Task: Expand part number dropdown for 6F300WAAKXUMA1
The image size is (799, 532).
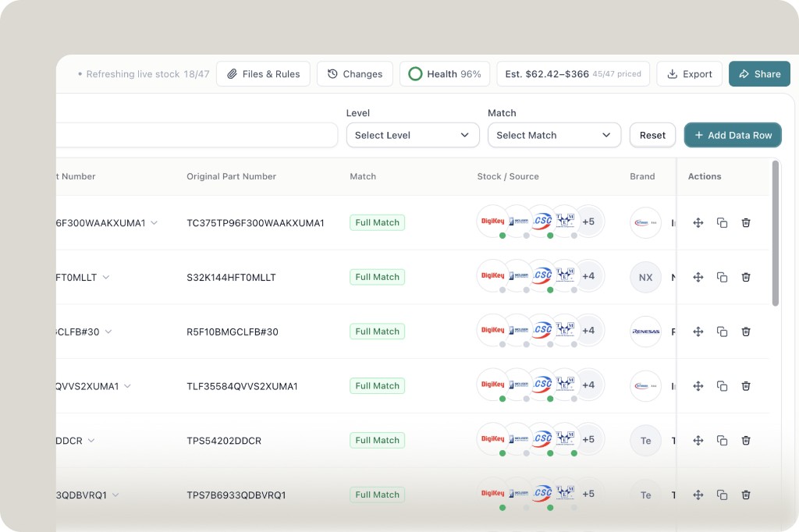Action: 154,222
